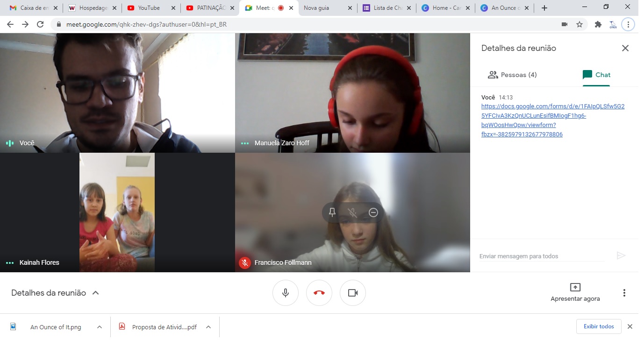Open Meet's three-dot options menu
The height and width of the screenshot is (340, 644).
point(624,293)
